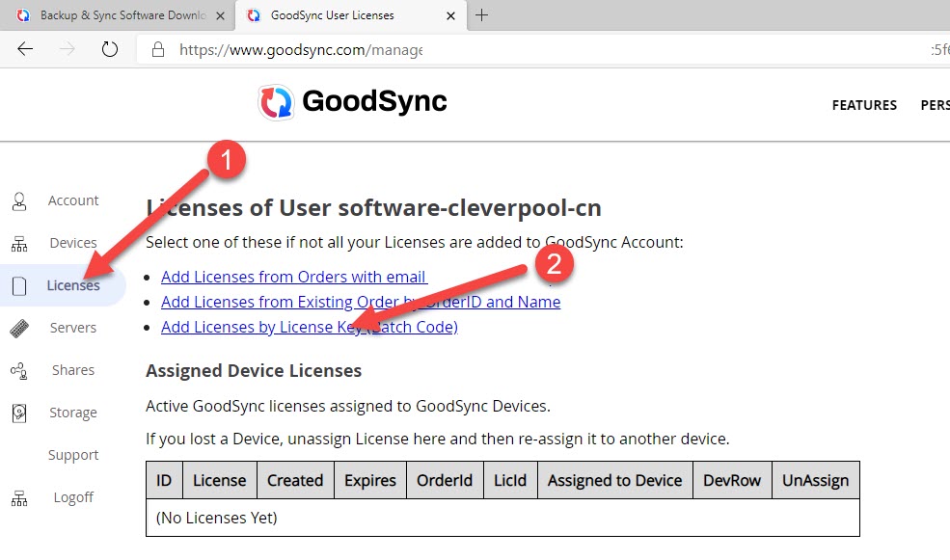Click the Logoff icon in sidebar
950x560 pixels.
pos(19,497)
